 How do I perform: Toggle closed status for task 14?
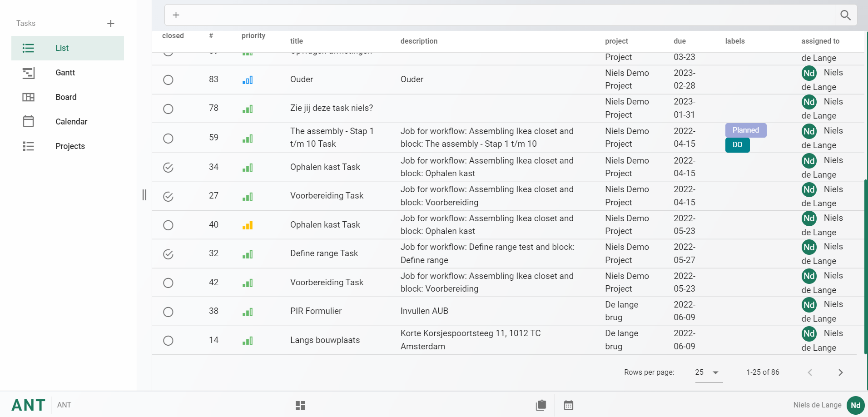tap(168, 341)
